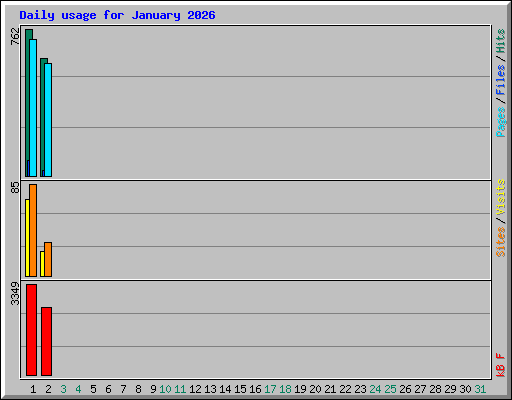Click the 3349 axis maximum label

pos(15,294)
